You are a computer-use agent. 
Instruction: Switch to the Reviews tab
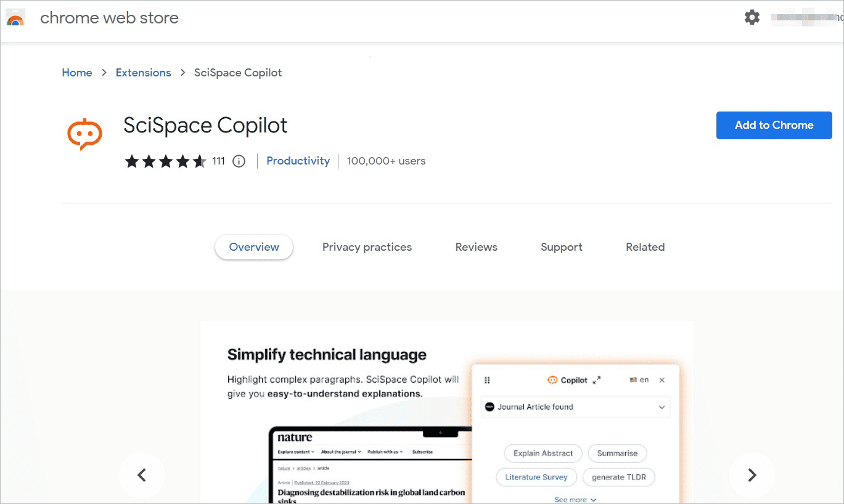coord(477,247)
